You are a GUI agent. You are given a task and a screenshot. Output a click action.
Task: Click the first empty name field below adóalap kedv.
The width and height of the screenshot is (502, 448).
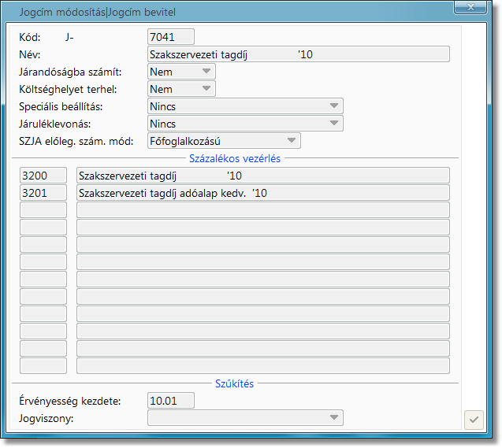pyautogui.click(x=263, y=209)
